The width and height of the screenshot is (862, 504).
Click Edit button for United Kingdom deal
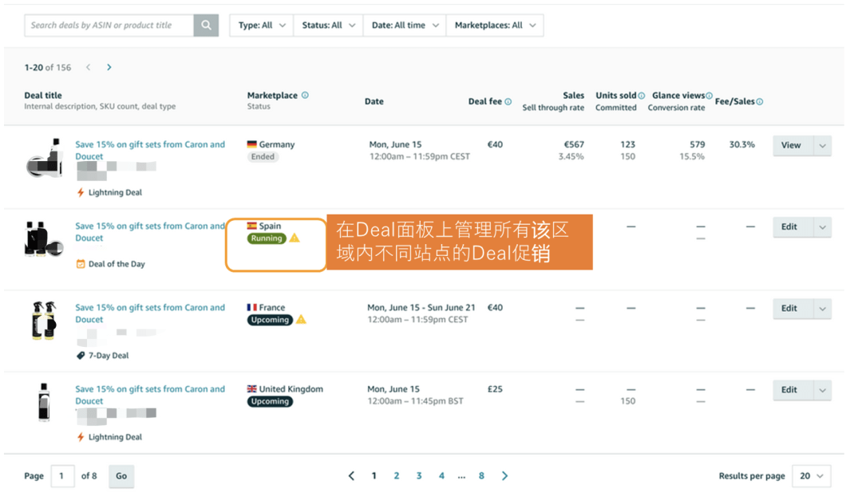point(789,390)
